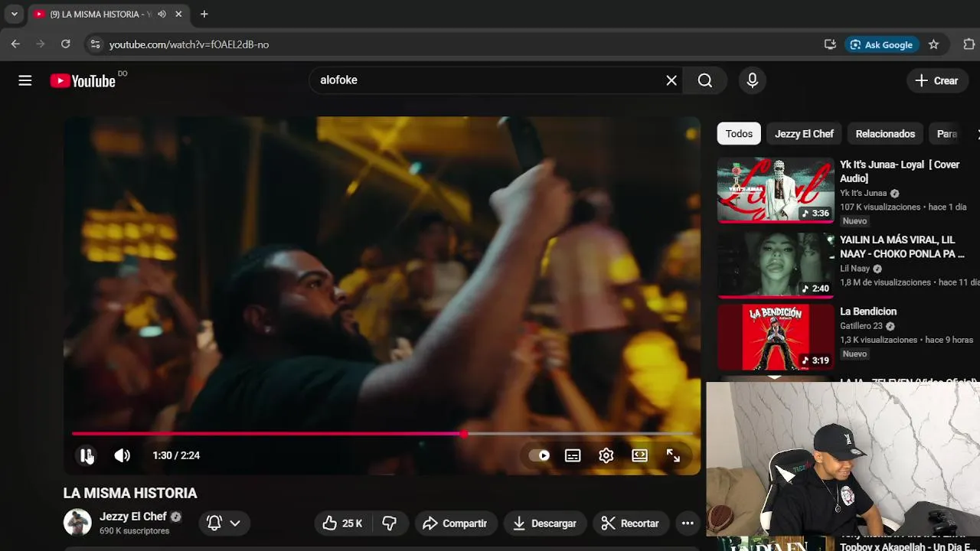The height and width of the screenshot is (551, 980).
Task: Click the progress bar scrubber dot
Action: click(x=464, y=434)
